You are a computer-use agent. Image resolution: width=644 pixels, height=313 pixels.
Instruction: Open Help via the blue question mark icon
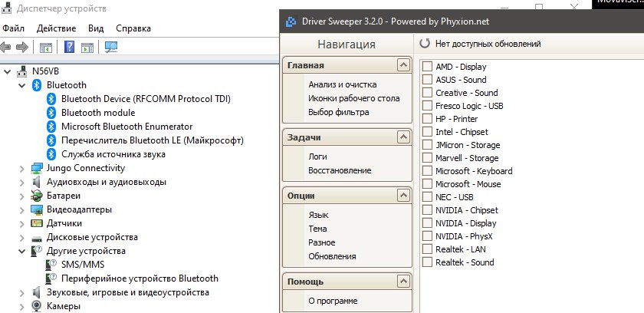(x=70, y=48)
